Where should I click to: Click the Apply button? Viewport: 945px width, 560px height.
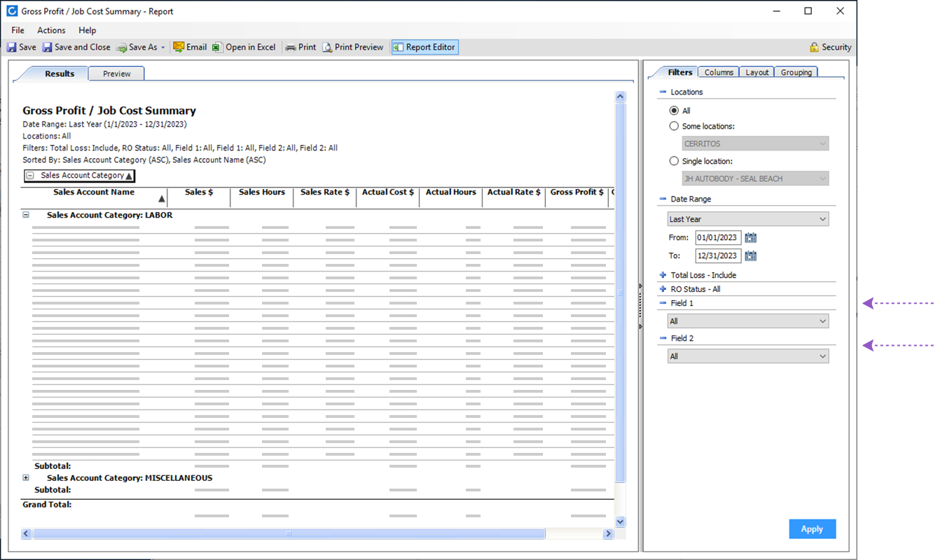point(812,528)
